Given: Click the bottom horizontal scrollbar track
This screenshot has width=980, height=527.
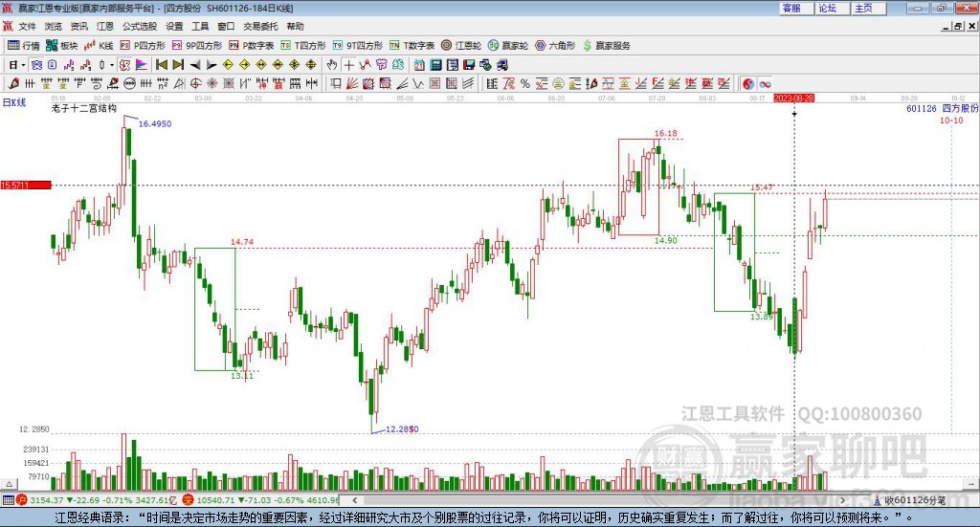Looking at the screenshot, I should (x=600, y=500).
